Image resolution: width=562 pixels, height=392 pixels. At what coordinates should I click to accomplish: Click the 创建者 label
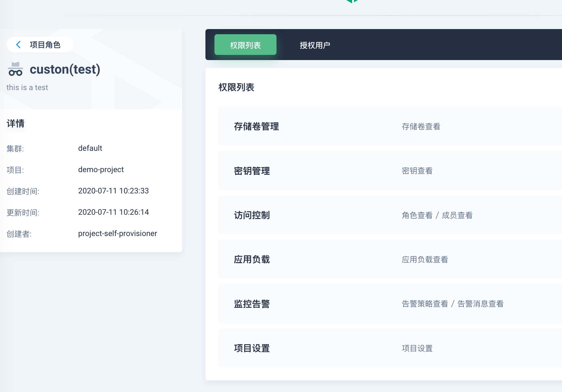(19, 234)
